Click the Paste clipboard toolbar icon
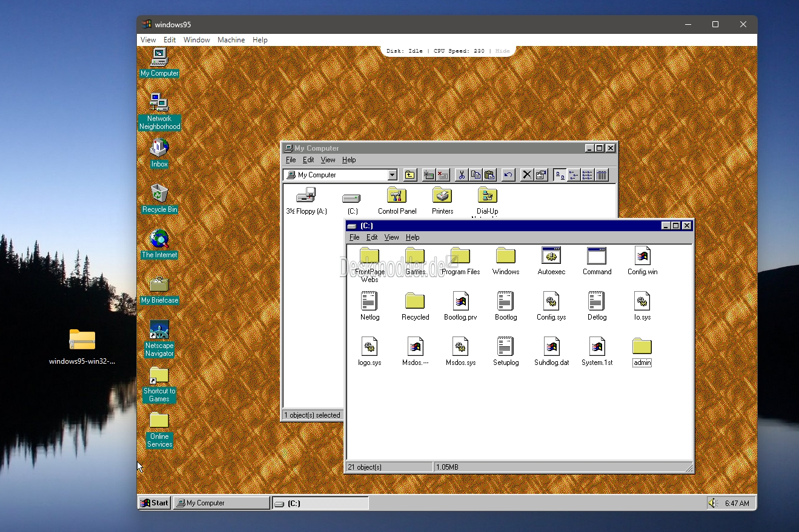The image size is (799, 532). [489, 175]
